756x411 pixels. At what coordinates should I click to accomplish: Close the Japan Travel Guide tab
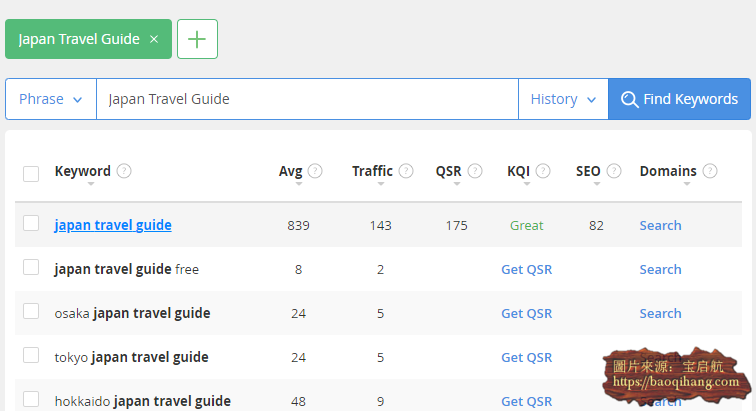(154, 39)
